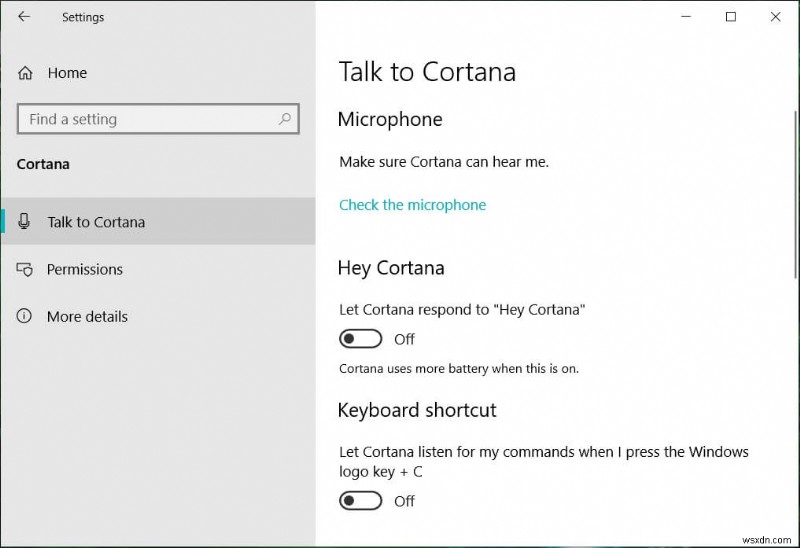Select Talk to Cortana in sidebar

click(x=158, y=221)
